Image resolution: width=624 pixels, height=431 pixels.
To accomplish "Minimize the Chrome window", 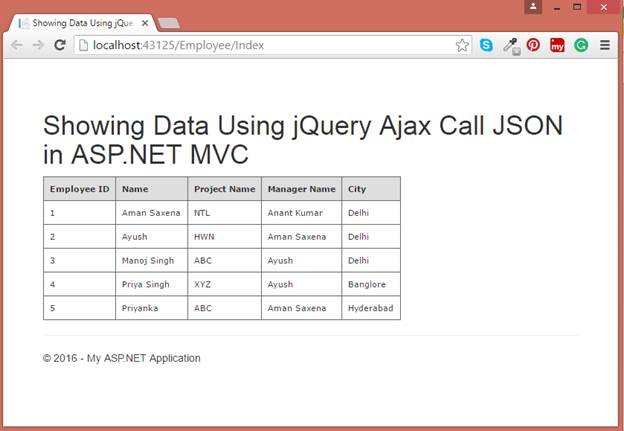I will click(557, 8).
